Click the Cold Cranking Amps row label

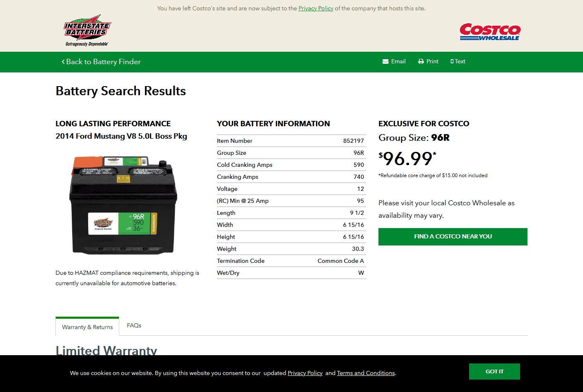[x=245, y=165]
